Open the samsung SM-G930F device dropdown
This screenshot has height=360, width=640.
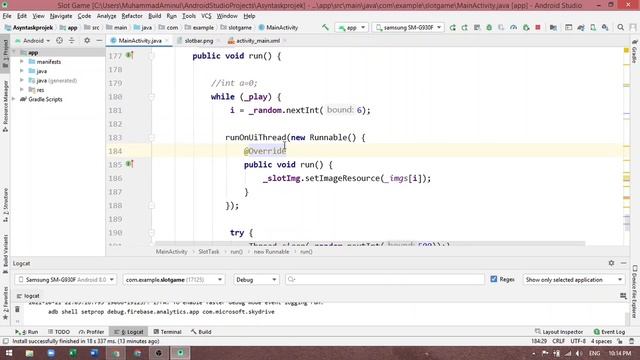408,27
